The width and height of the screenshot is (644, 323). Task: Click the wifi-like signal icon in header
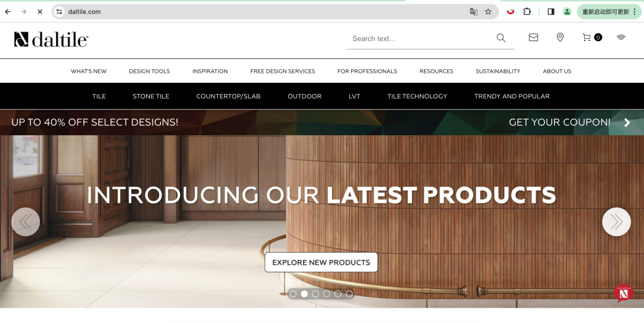[621, 38]
